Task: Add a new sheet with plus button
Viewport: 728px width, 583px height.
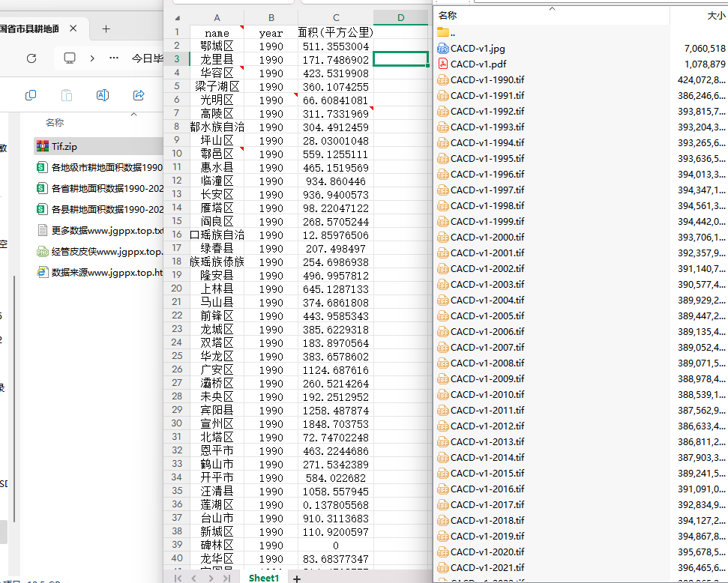Action: coord(297,579)
